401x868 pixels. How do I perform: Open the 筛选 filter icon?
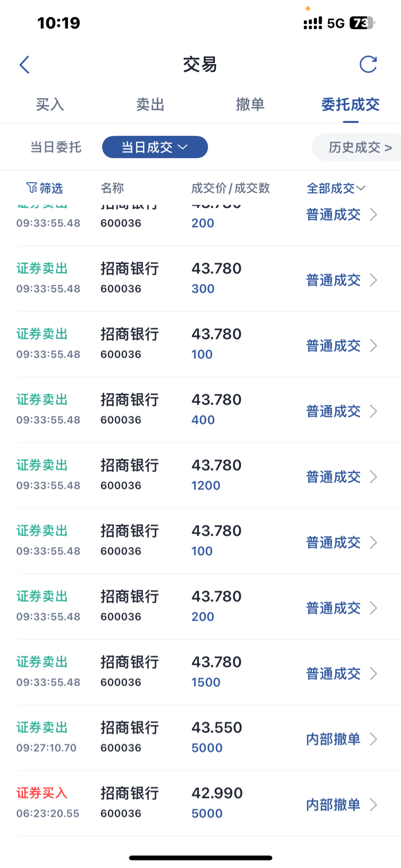[x=31, y=188]
